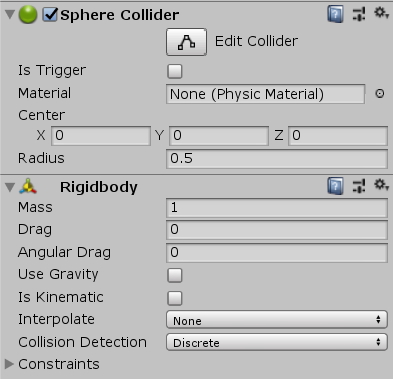The image size is (393, 379).
Task: Click the Radius label
Action: pos(41,158)
